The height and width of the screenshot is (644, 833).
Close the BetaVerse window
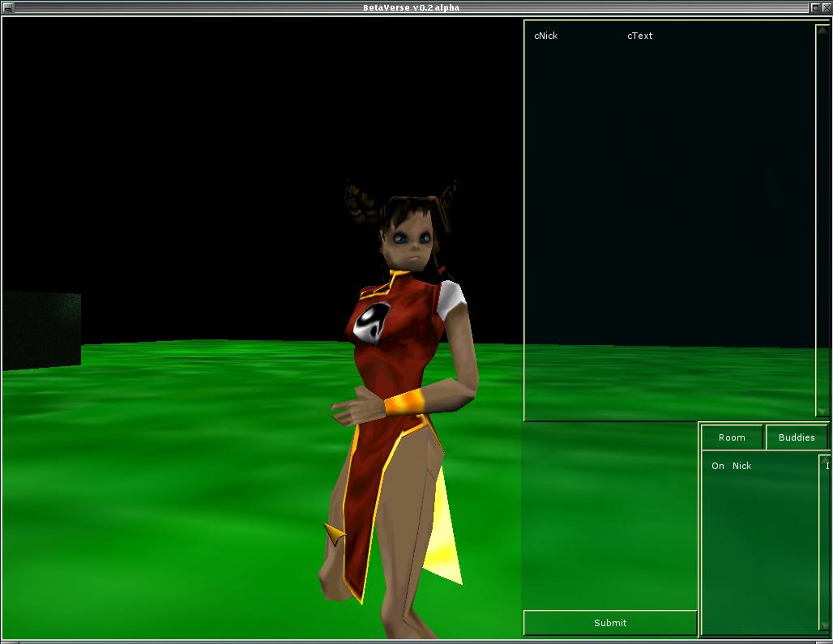click(x=826, y=7)
